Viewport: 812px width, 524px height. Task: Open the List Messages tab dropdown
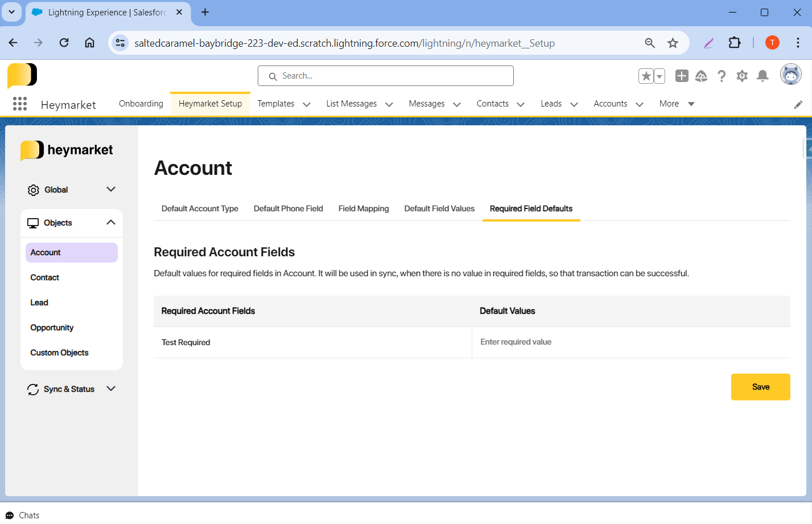click(x=389, y=104)
